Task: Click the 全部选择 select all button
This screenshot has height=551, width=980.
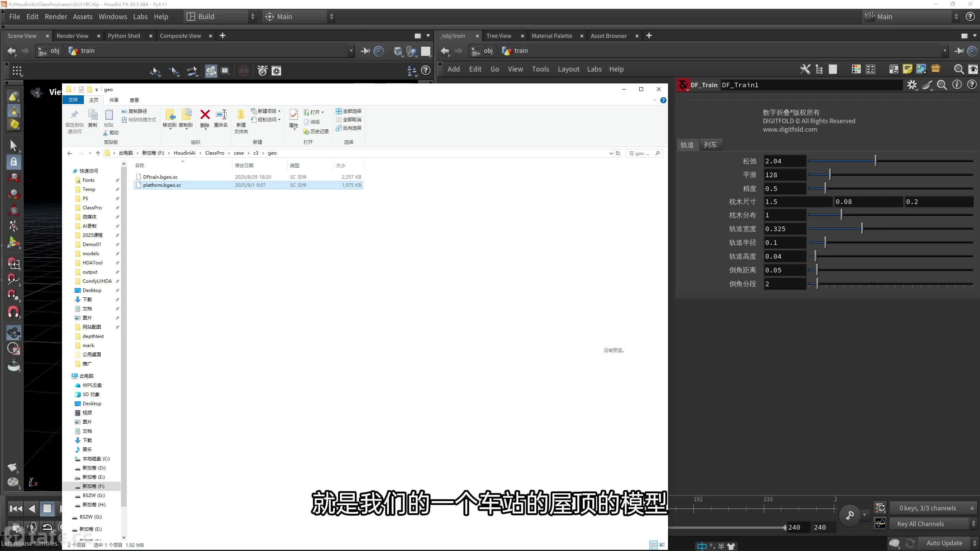Action: point(349,111)
